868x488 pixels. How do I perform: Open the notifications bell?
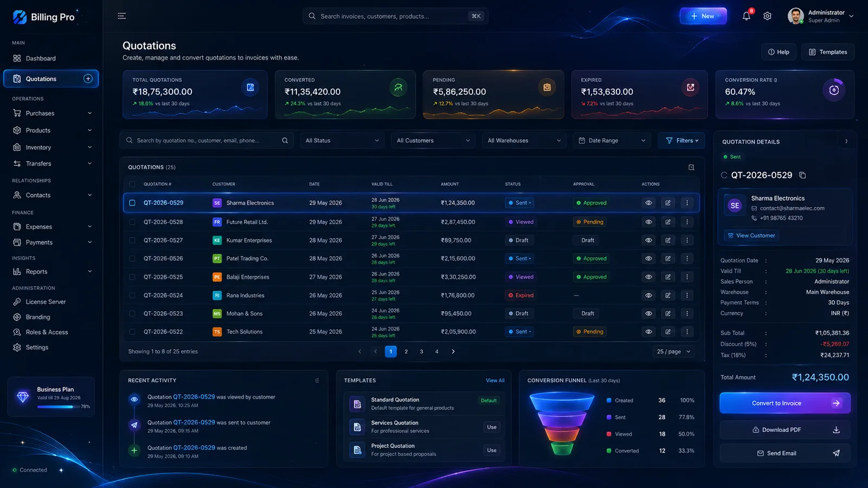[746, 16]
